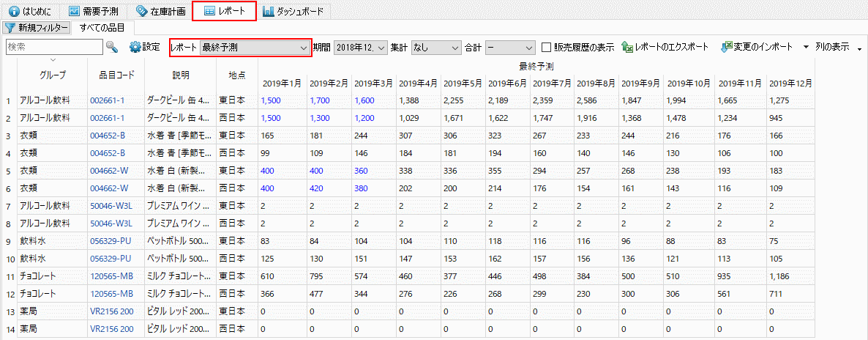
Task: Expand the 集計 dropdown set to なし
Action: [x=436, y=48]
